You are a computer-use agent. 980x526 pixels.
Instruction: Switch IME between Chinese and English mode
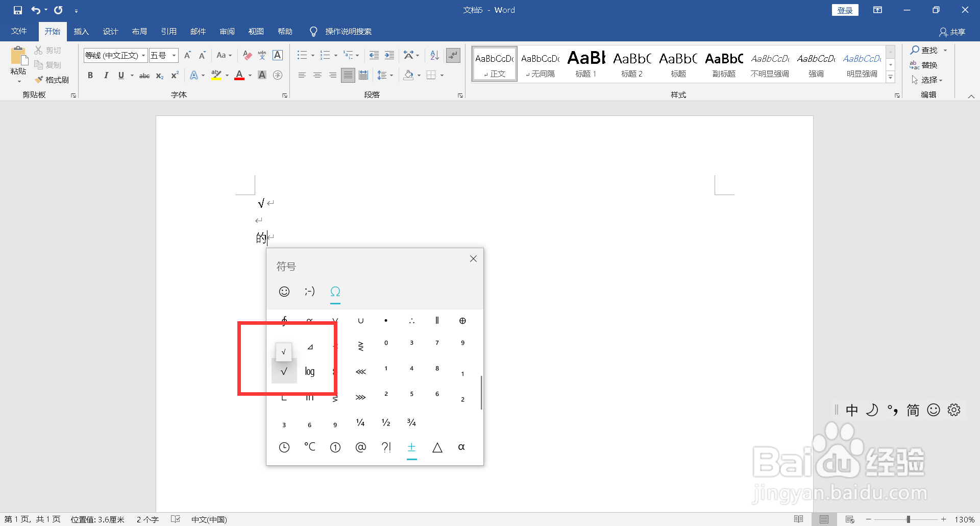[x=851, y=410]
